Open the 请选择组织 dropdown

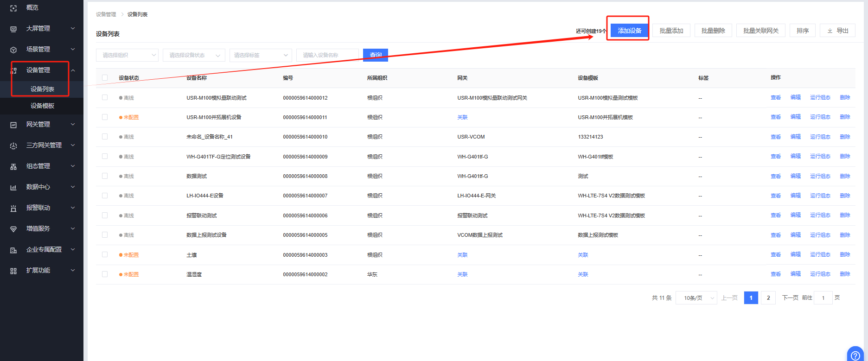[127, 55]
